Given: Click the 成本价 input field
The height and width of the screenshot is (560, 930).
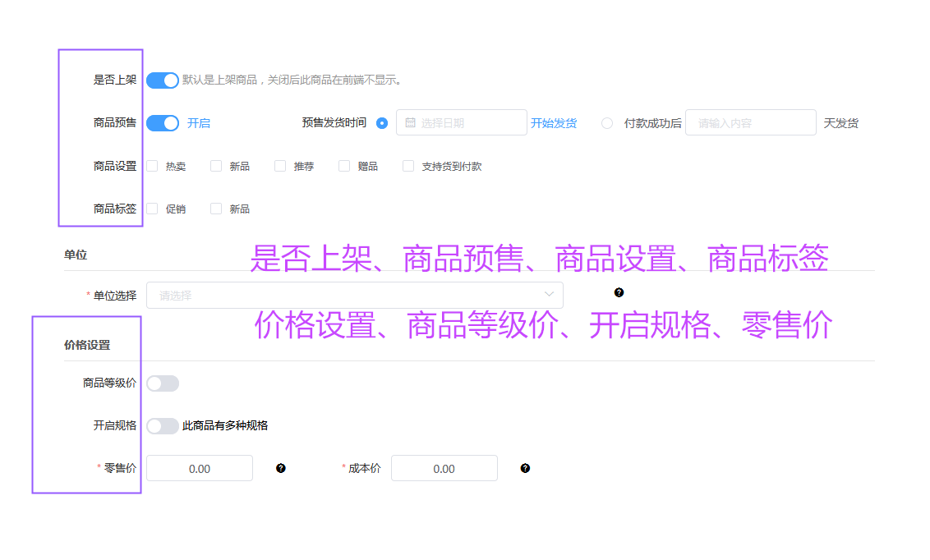Looking at the screenshot, I should point(444,468).
